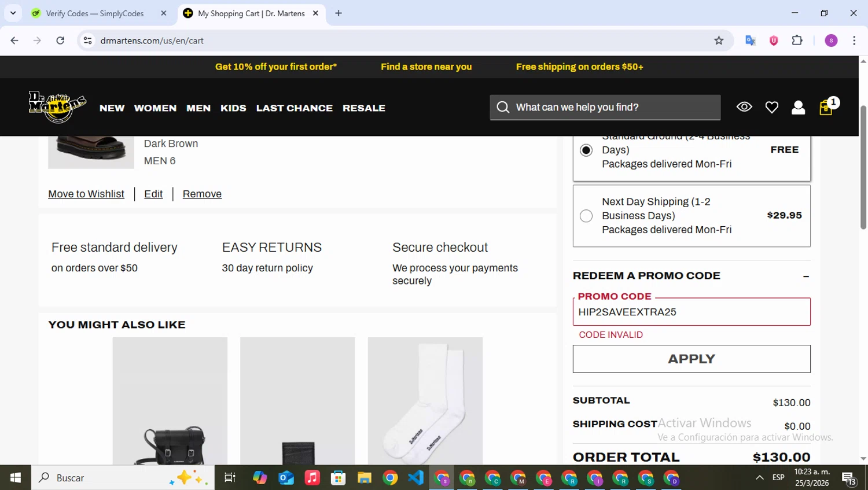Click the page vertical scrollbar
This screenshot has width=868, height=490.
pos(863,167)
